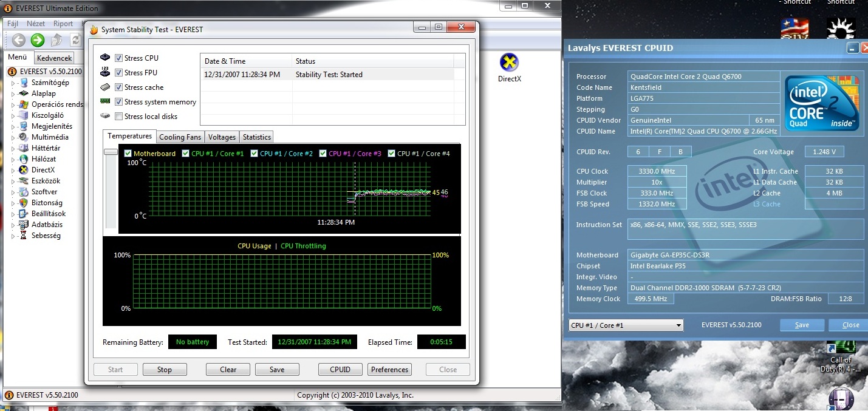Toggle CPU #1 / Core #4 graph checkbox
This screenshot has width=868, height=411.
pyautogui.click(x=391, y=154)
